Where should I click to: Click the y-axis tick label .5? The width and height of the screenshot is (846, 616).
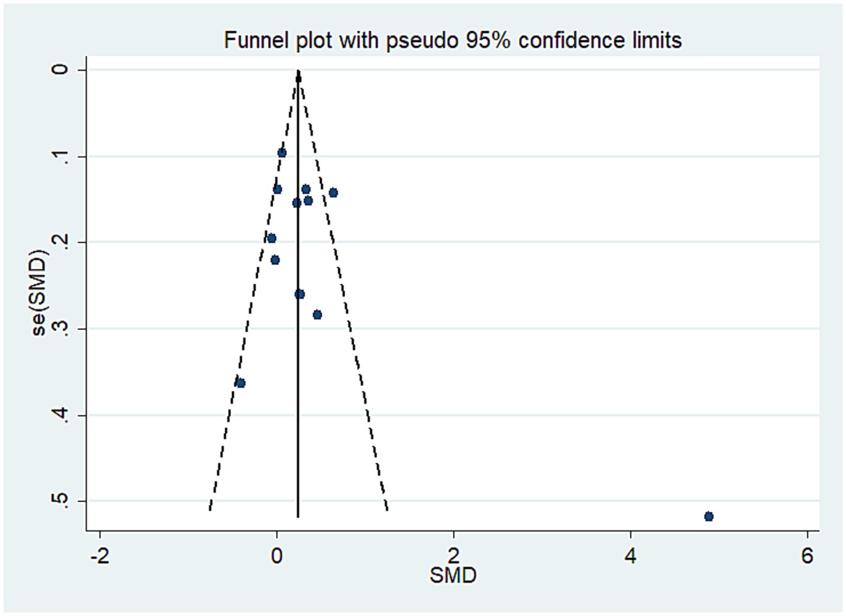tap(60, 501)
